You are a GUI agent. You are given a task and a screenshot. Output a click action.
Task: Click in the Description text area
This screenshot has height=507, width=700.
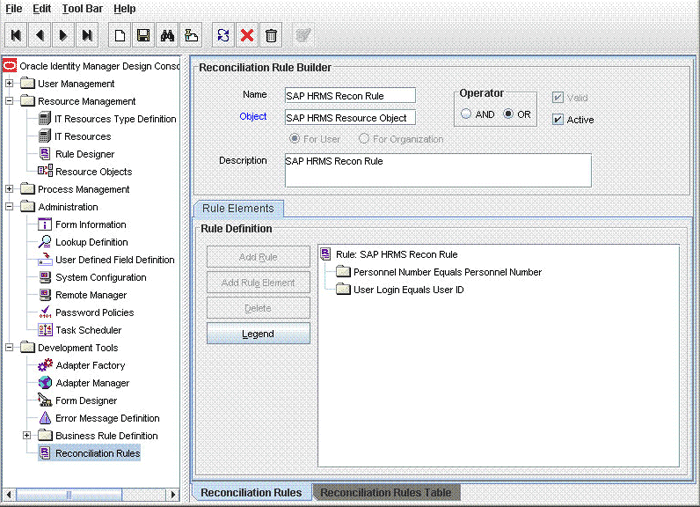pos(438,170)
